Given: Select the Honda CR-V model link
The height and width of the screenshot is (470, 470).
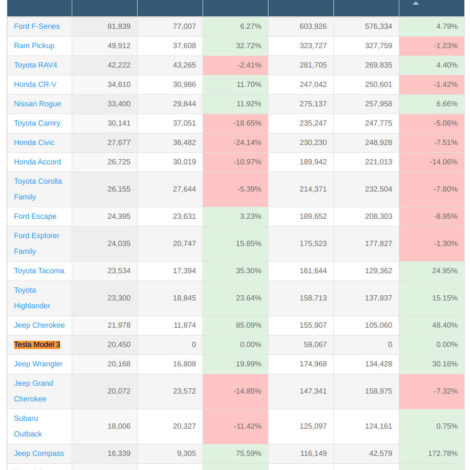Looking at the screenshot, I should pos(35,84).
